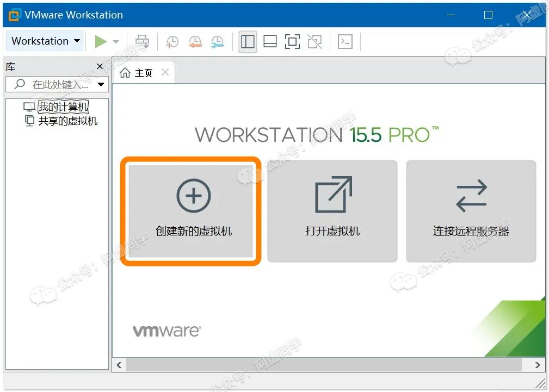
Task: Expand library search filter dropdown arrow
Action: click(101, 84)
